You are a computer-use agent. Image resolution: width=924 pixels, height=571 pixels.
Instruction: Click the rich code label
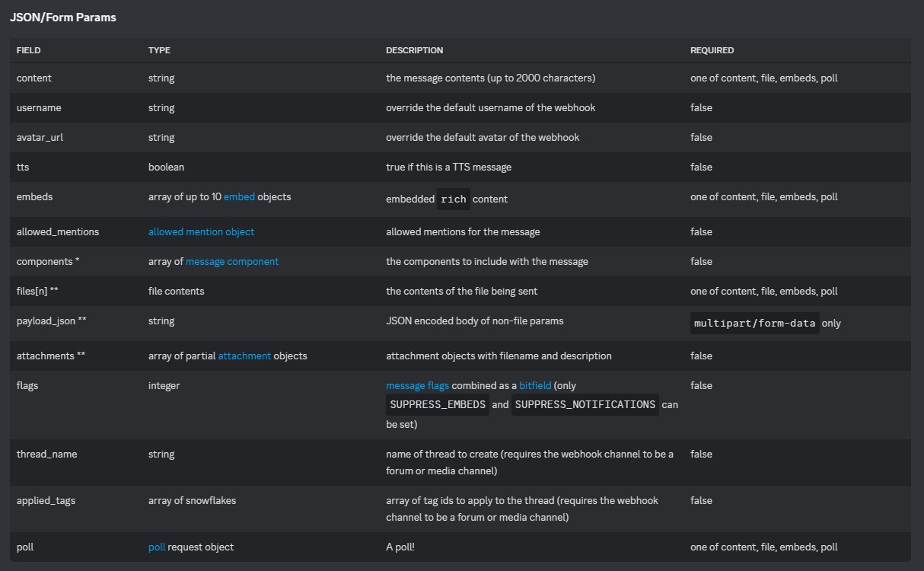(x=453, y=199)
